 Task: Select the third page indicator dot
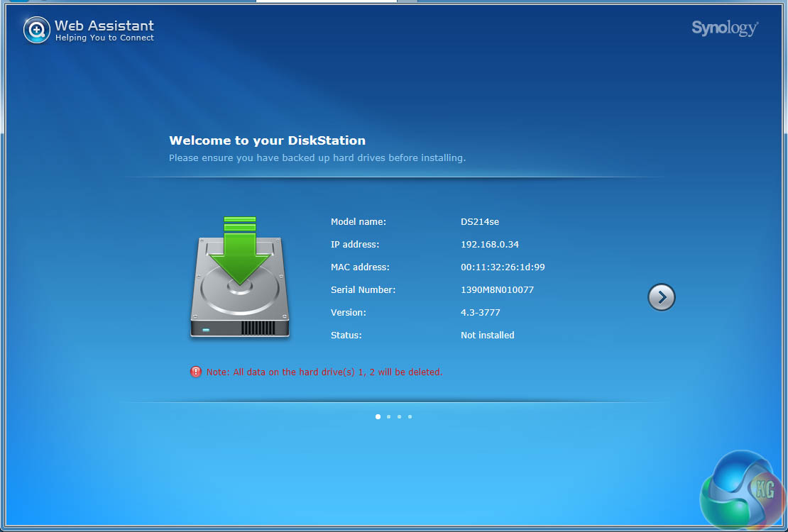point(400,416)
